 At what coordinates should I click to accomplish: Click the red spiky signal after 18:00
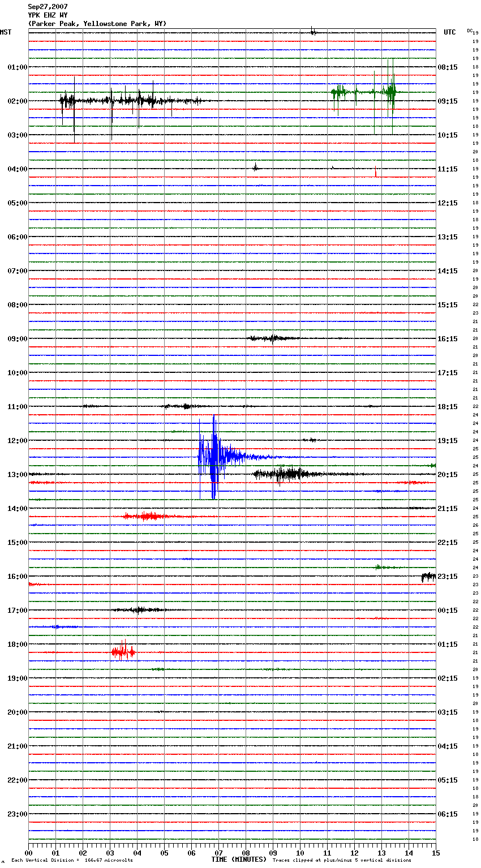(123, 652)
